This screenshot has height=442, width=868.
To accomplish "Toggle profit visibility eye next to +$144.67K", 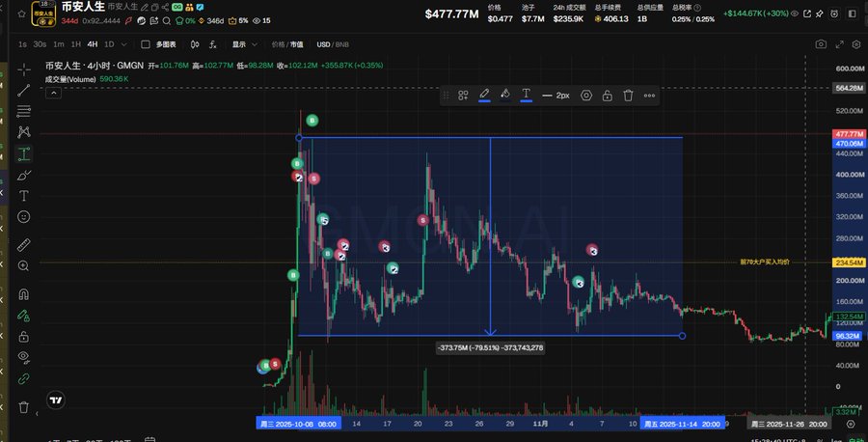I will [x=795, y=14].
